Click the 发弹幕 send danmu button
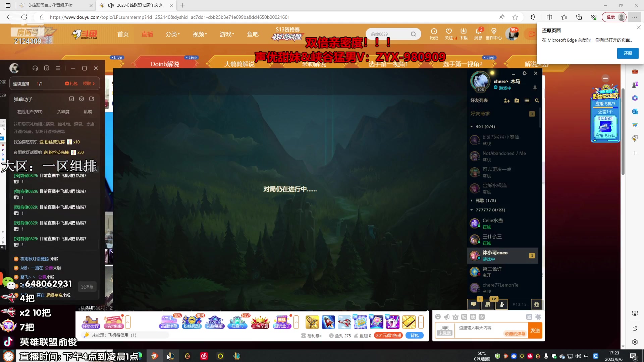644x362 pixels. pos(87,287)
